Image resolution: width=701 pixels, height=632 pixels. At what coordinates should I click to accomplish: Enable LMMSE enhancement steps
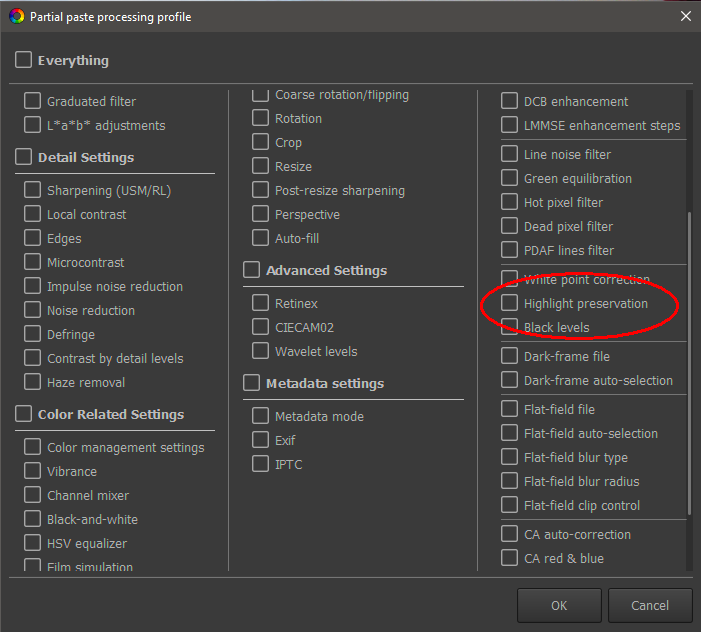point(509,125)
